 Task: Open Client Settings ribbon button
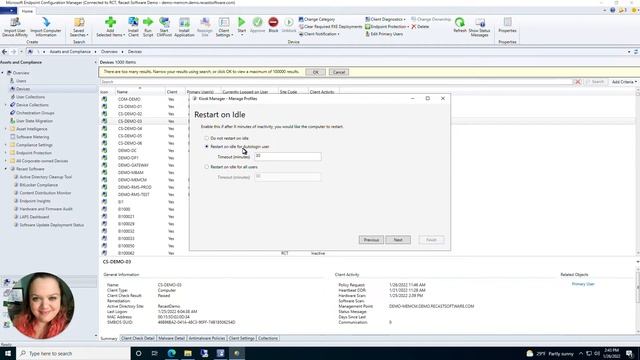point(224,27)
